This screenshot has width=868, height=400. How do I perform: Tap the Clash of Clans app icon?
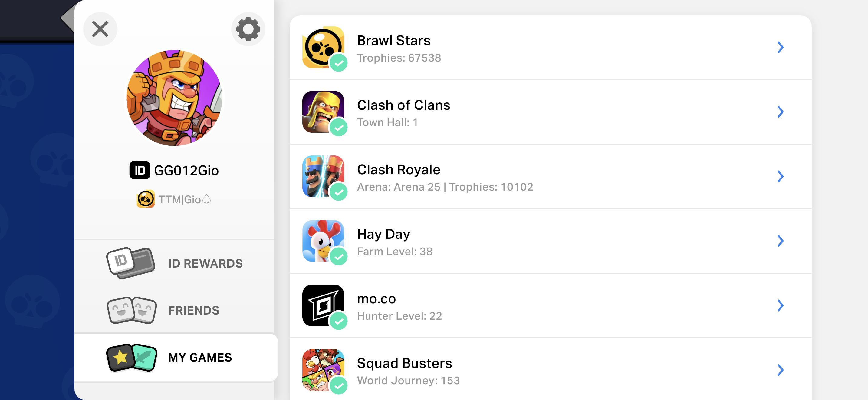[x=323, y=112]
